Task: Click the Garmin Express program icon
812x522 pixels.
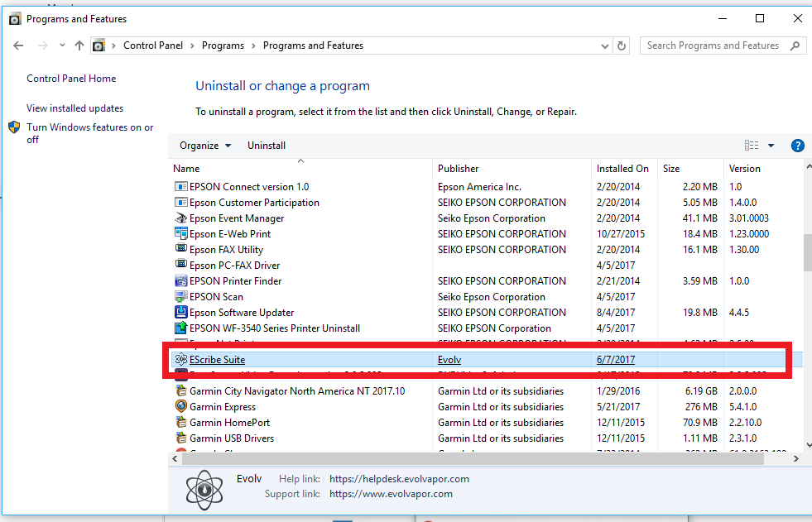Action: pyautogui.click(x=181, y=407)
